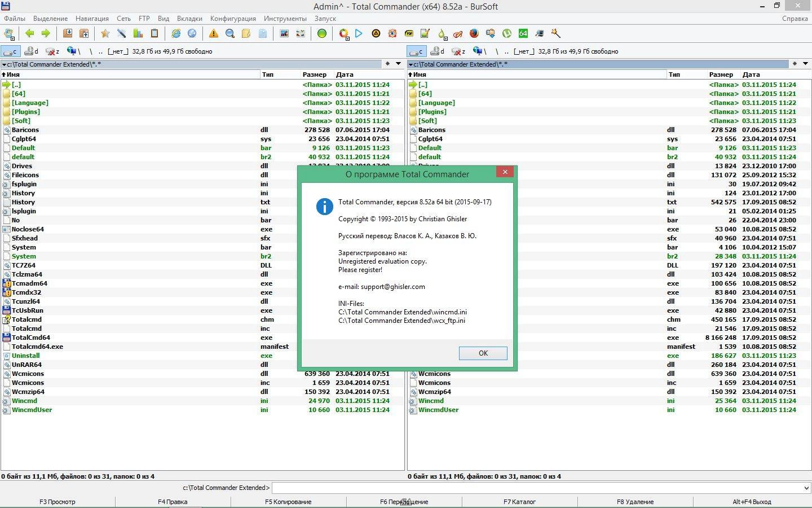Click the yellow warning triangle icon
Screen dimensions: 812x508
[214, 34]
